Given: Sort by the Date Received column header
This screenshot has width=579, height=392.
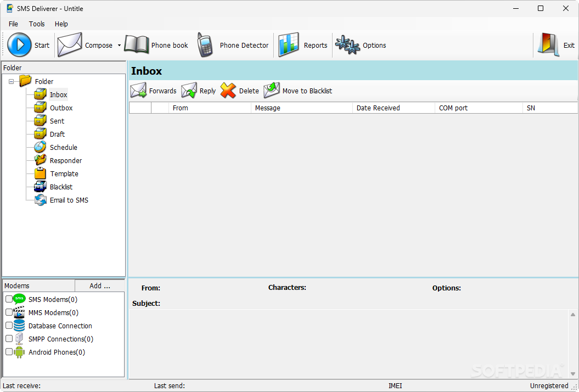Looking at the screenshot, I should (x=394, y=108).
